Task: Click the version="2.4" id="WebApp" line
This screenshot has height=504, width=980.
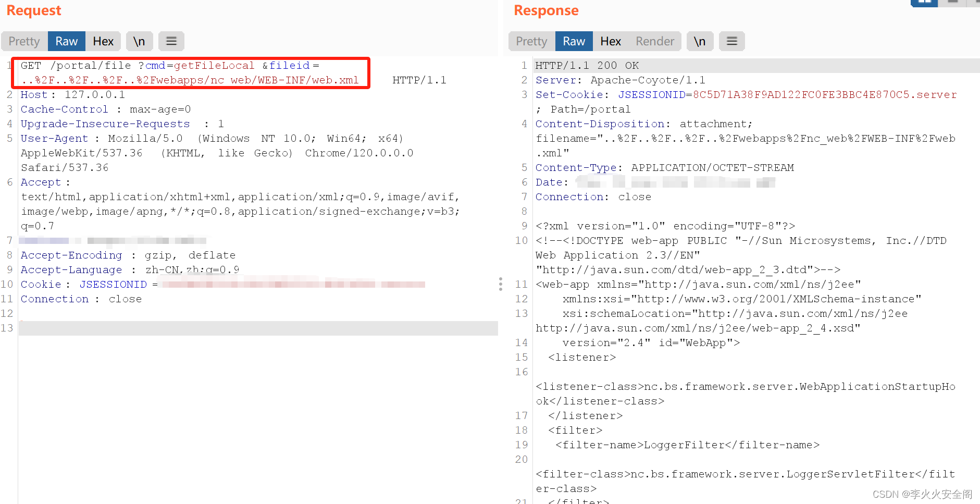Action: coord(651,343)
